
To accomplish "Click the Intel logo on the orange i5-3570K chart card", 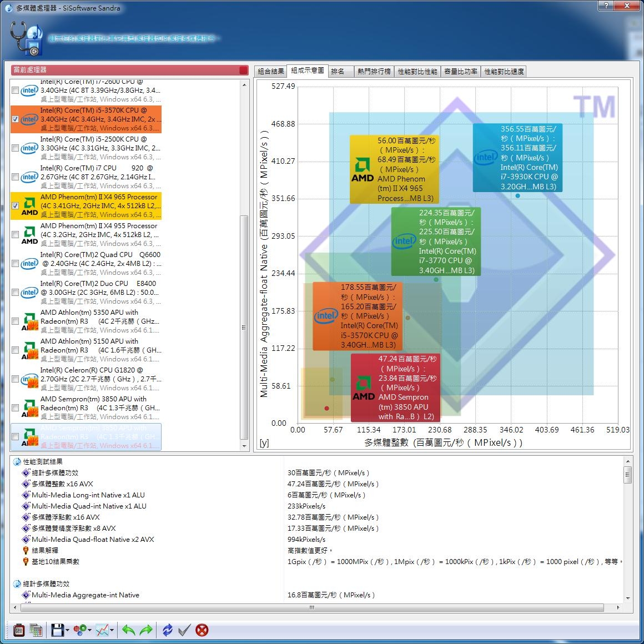I will (x=326, y=315).
